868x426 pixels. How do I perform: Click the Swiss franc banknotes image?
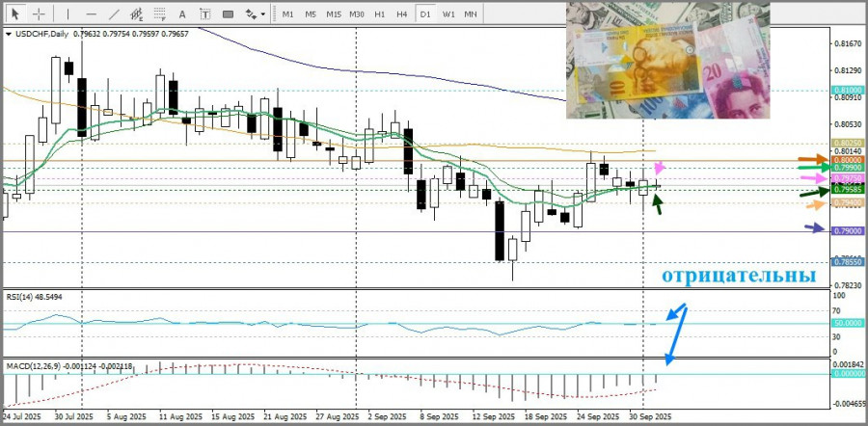click(667, 61)
